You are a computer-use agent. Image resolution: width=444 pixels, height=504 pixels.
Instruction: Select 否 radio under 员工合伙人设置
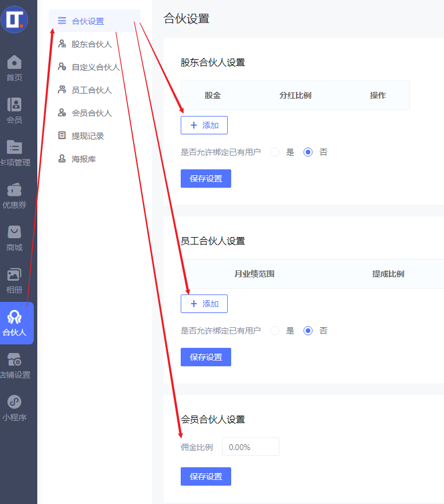coord(308,331)
